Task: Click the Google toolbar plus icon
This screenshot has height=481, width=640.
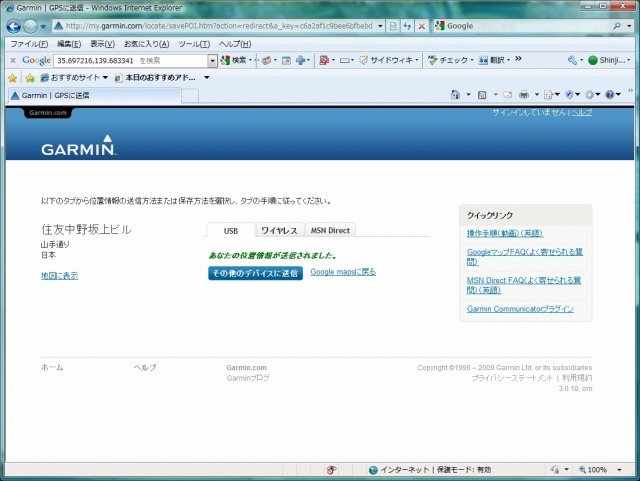Action: (302, 60)
